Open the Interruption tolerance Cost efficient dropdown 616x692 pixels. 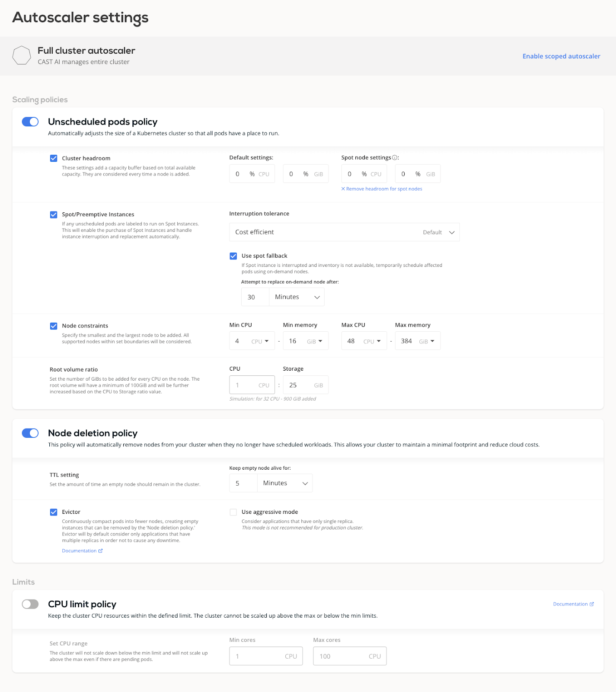pos(344,232)
